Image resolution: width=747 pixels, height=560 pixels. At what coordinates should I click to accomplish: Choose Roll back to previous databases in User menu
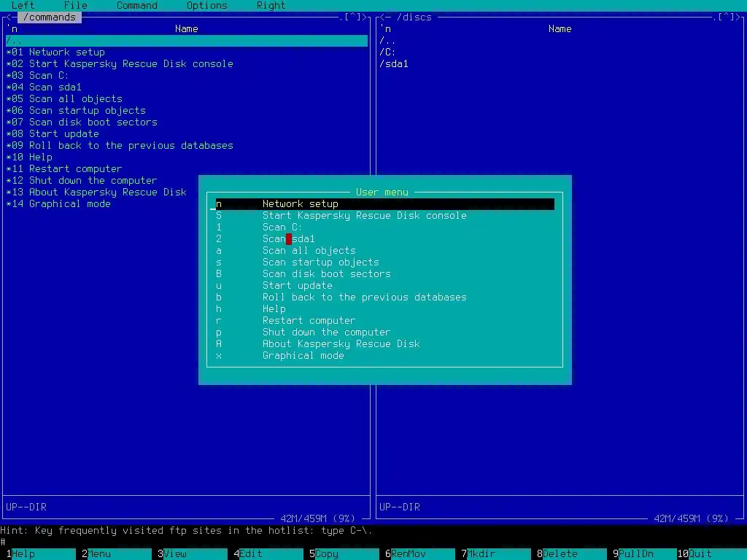click(x=385, y=297)
